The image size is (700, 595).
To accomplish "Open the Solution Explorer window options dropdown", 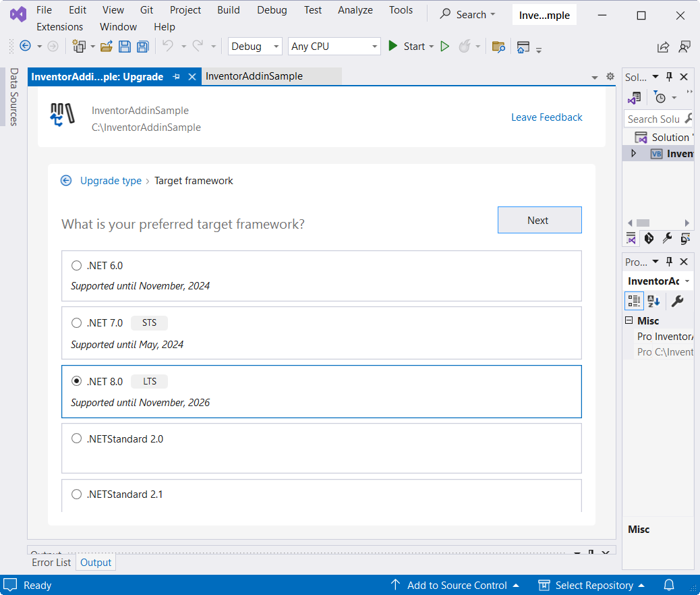I will (x=655, y=76).
